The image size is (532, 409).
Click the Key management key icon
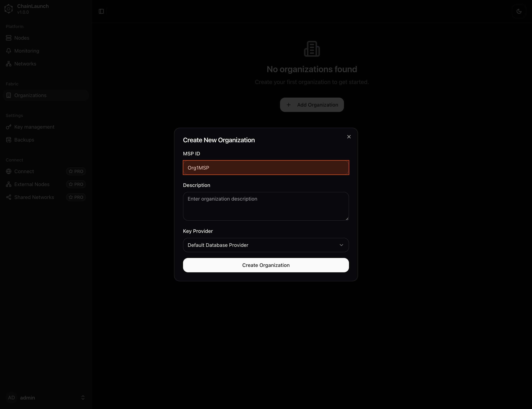(x=9, y=127)
